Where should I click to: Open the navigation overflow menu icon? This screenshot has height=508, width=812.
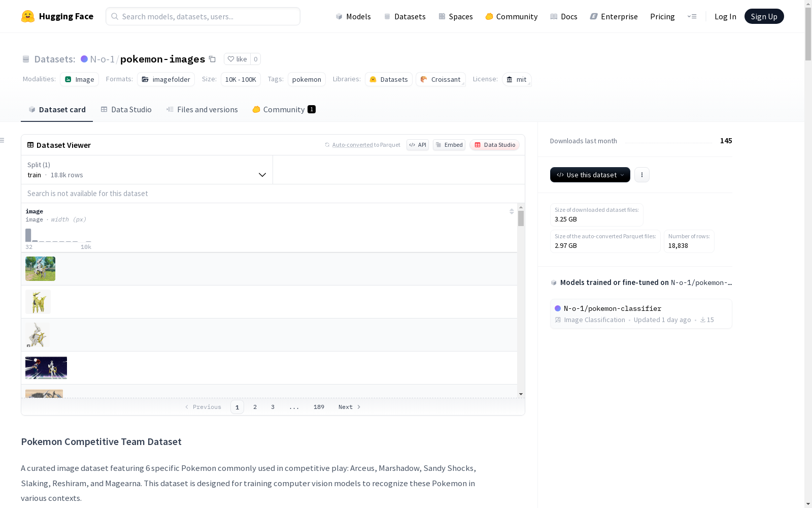click(692, 16)
